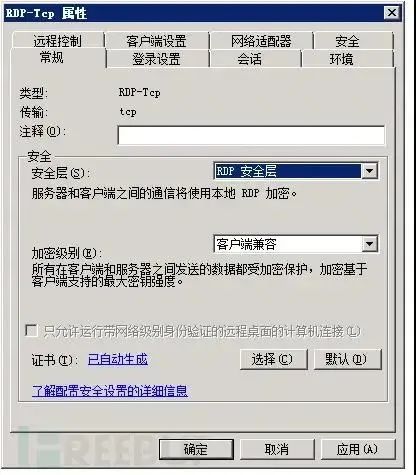Switch to the 远程控制 tab
Image resolution: width=416 pixels, height=475 pixels.
58,41
